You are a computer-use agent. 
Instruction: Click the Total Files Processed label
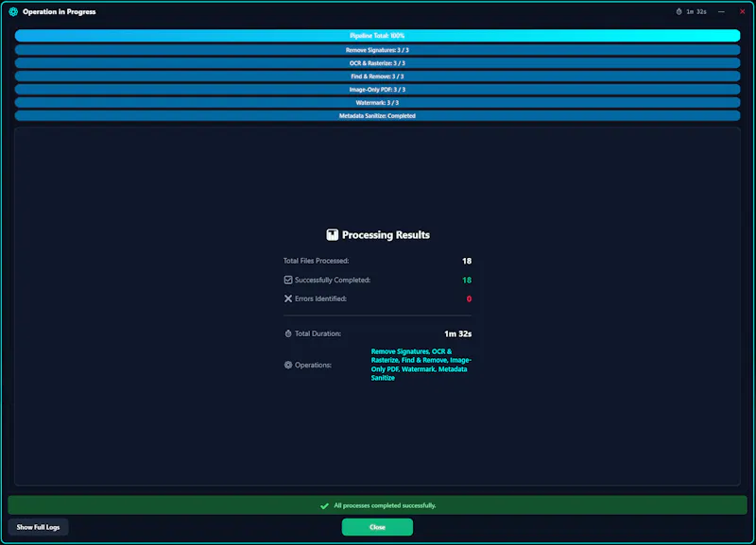pos(316,261)
